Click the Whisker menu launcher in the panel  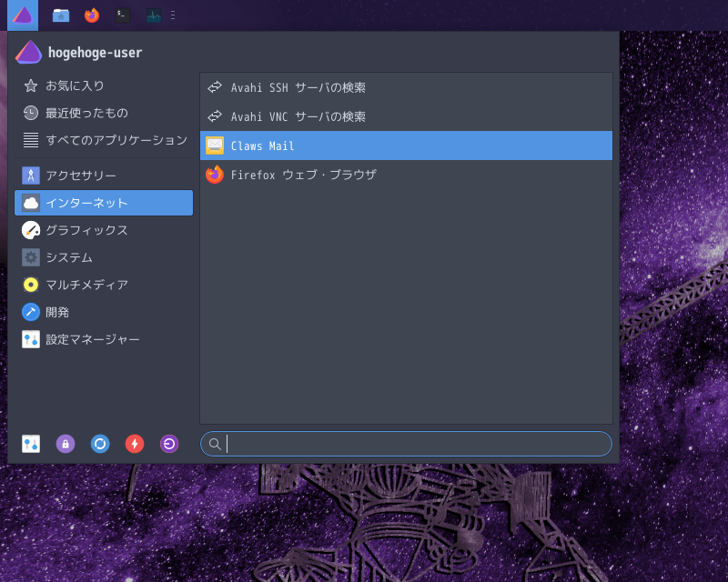[x=23, y=15]
